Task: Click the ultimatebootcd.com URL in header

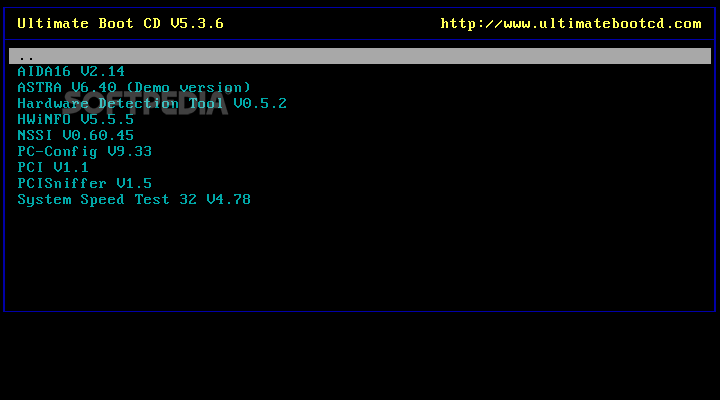Action: (x=571, y=23)
